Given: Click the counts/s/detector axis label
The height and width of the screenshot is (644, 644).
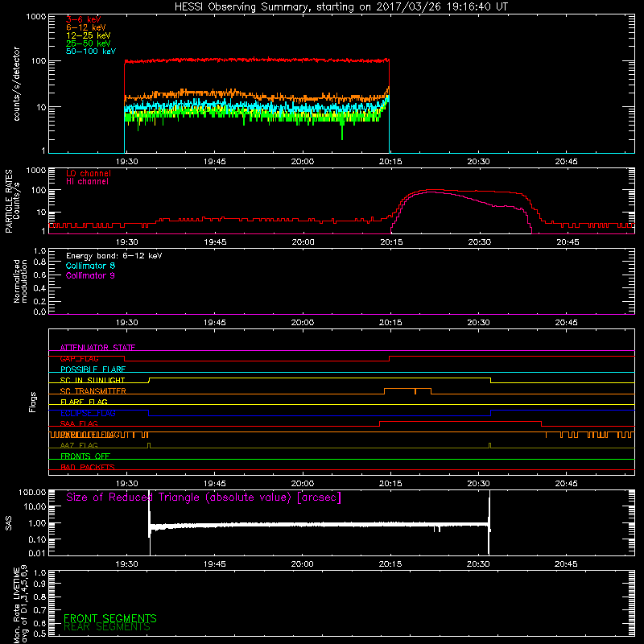Looking at the screenshot, I should (17, 84).
